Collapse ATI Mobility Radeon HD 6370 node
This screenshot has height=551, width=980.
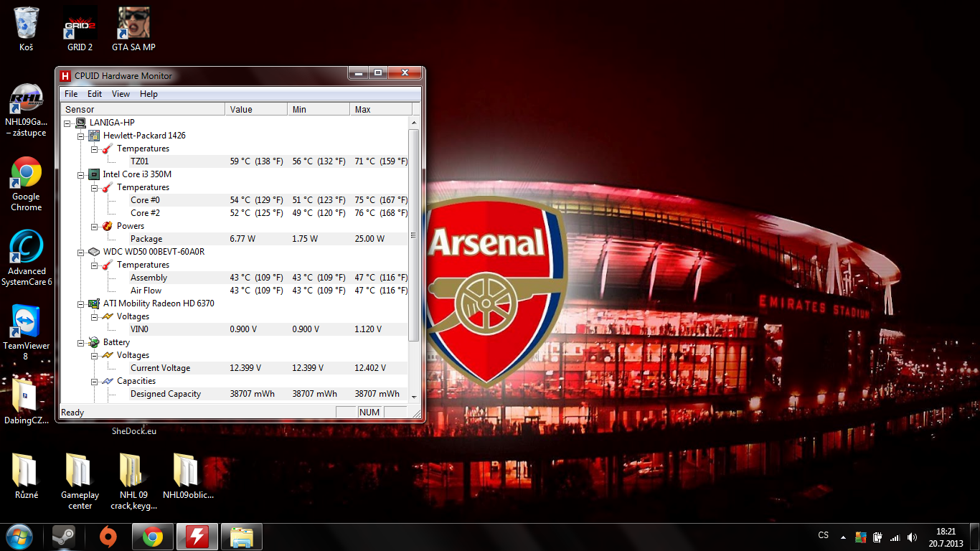pyautogui.click(x=80, y=303)
